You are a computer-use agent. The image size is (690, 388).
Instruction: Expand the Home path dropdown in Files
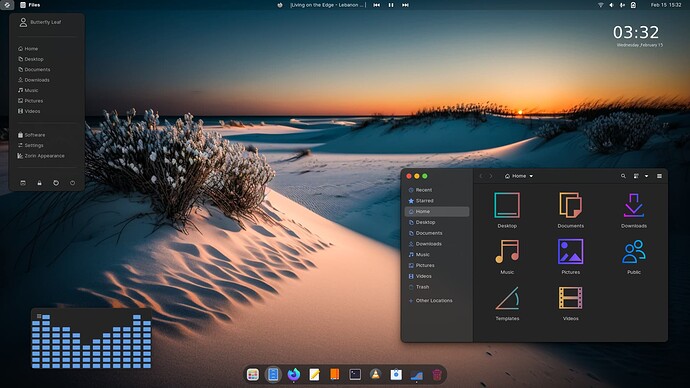tap(519, 176)
